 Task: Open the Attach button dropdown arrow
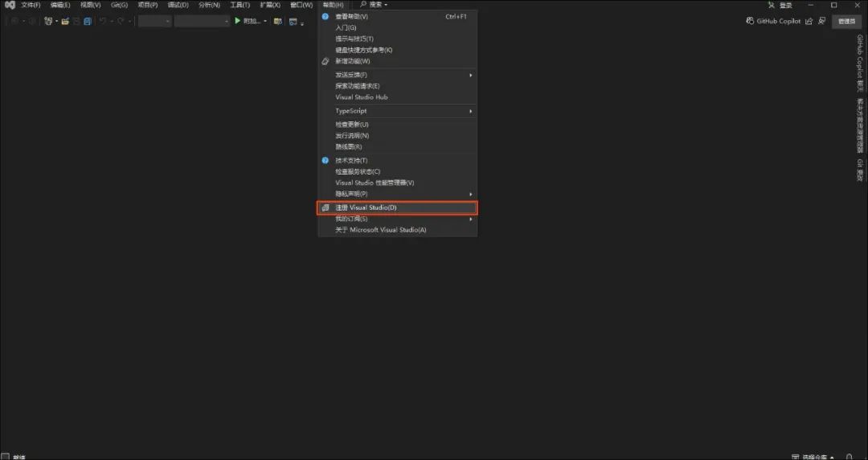pos(265,21)
